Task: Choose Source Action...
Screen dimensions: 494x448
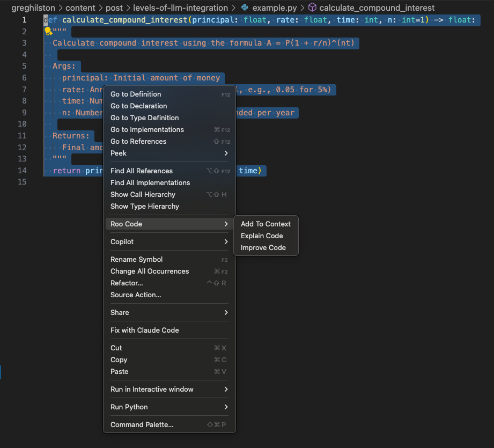Action: pyautogui.click(x=169, y=295)
